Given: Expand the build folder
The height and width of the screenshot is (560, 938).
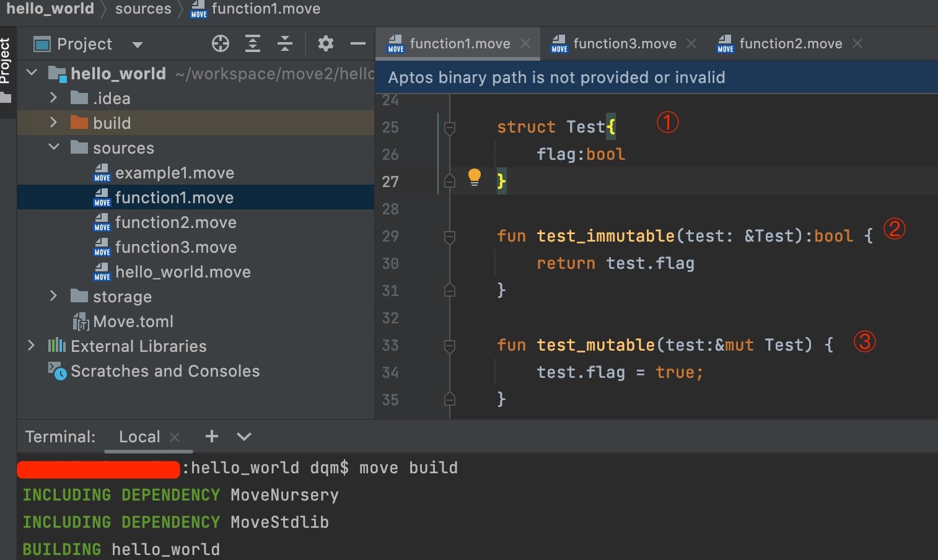Looking at the screenshot, I should 54,123.
